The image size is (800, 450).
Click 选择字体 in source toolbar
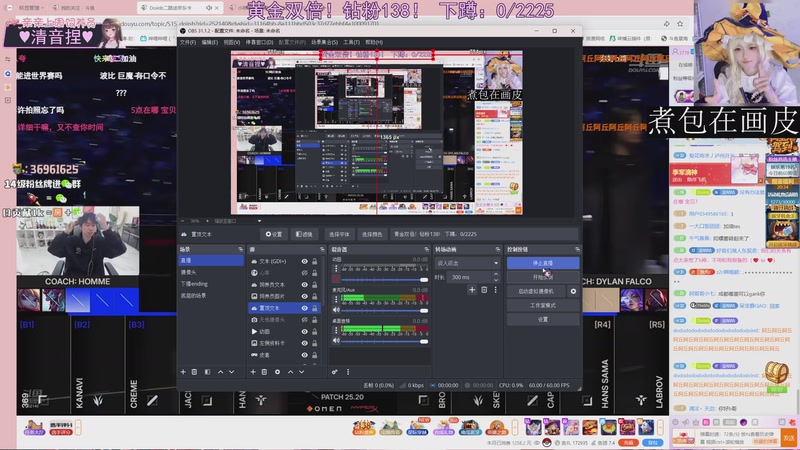(x=339, y=234)
